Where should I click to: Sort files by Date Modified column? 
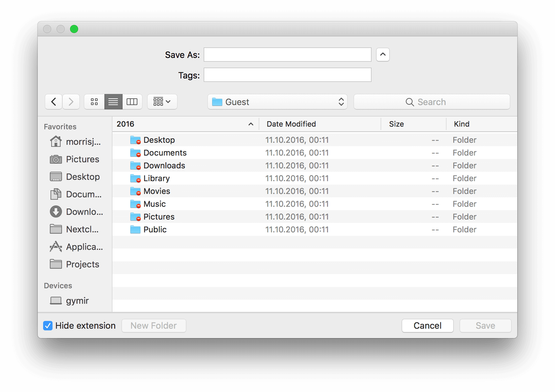coord(291,124)
